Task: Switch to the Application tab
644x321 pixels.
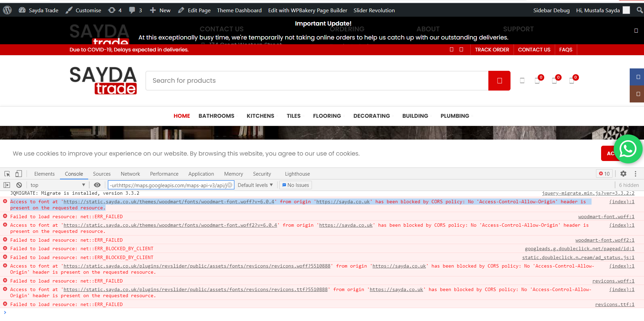Action: [x=201, y=174]
